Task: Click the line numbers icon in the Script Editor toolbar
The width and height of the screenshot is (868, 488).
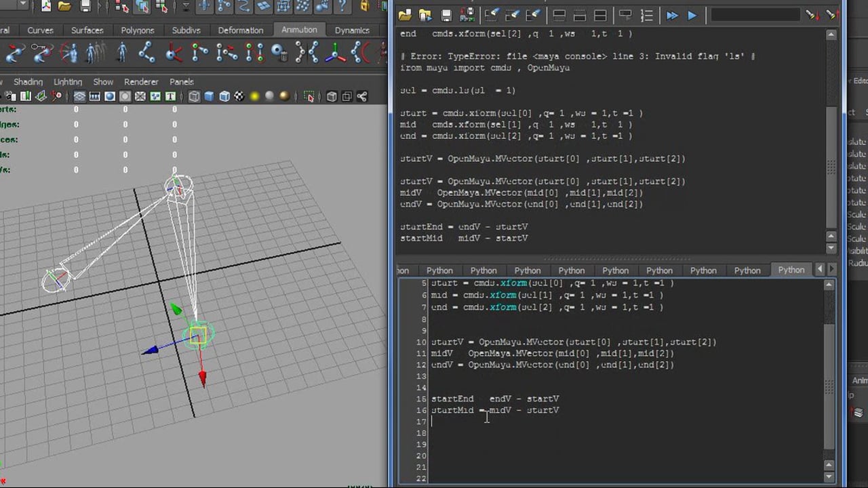Action: tap(646, 15)
